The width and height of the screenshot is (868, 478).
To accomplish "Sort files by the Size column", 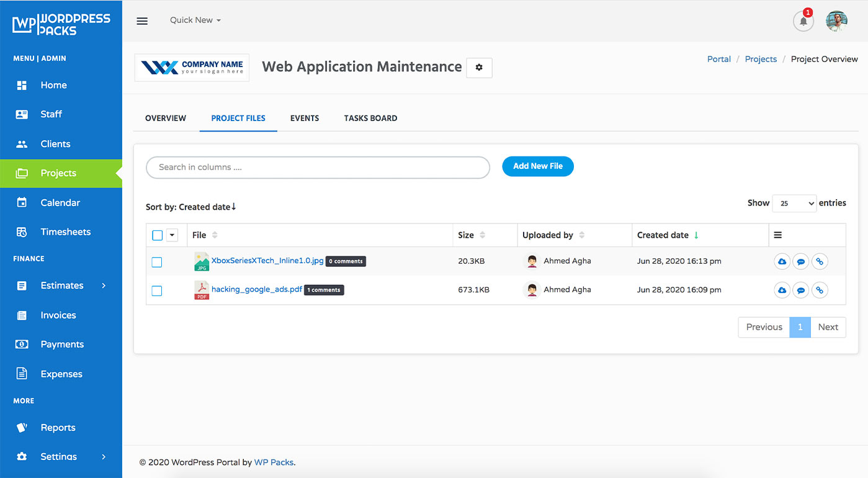I will 467,235.
